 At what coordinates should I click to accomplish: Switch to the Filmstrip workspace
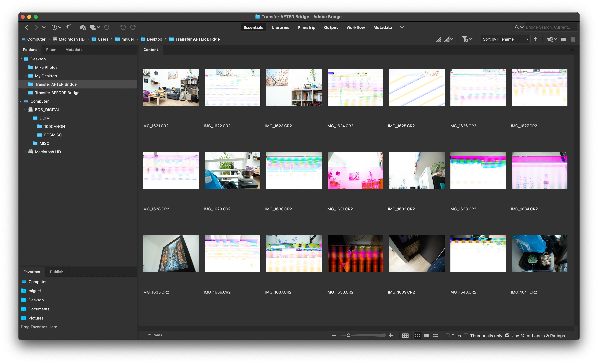306,27
